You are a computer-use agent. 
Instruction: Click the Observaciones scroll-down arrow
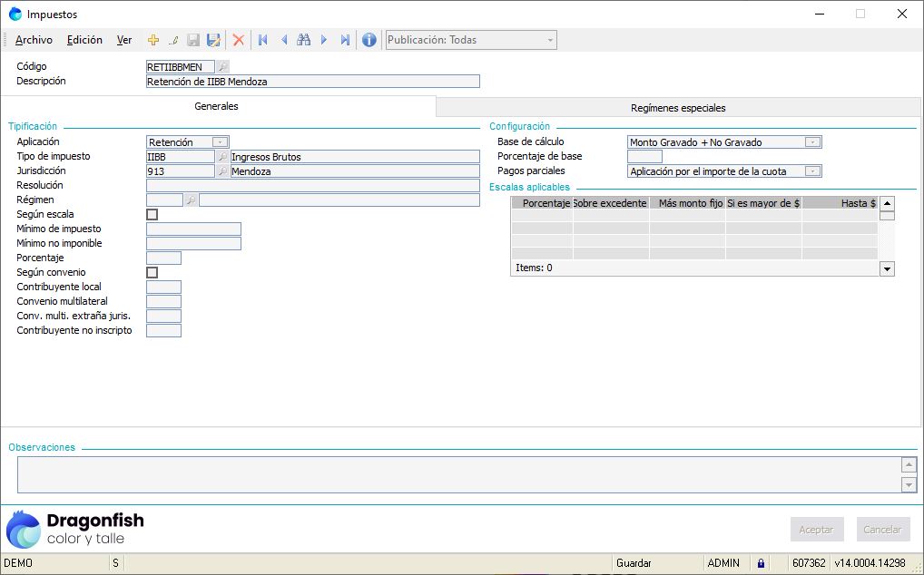coord(909,485)
